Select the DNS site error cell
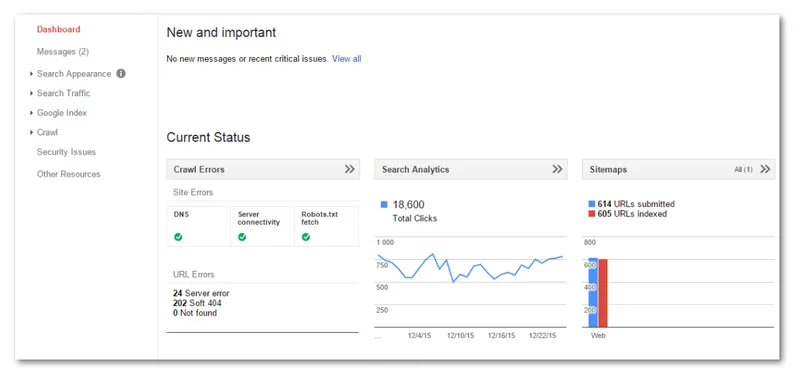 coord(198,227)
